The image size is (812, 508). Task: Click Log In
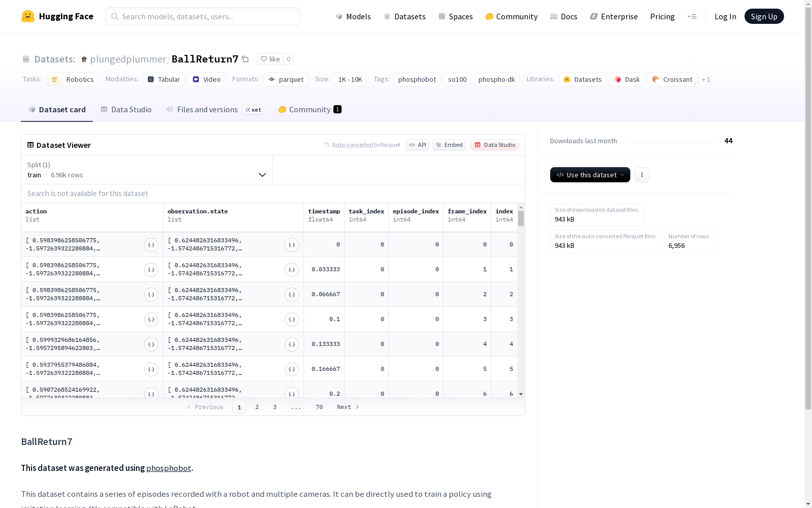point(725,16)
